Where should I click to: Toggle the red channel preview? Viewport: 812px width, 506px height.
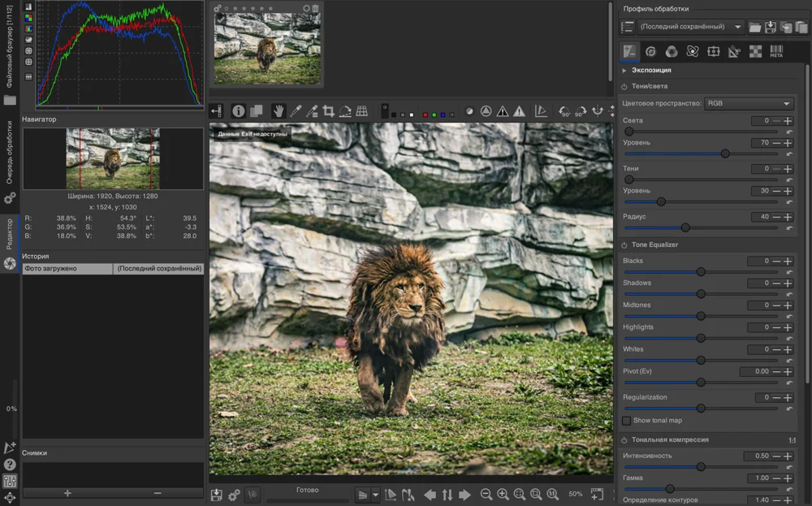point(425,115)
